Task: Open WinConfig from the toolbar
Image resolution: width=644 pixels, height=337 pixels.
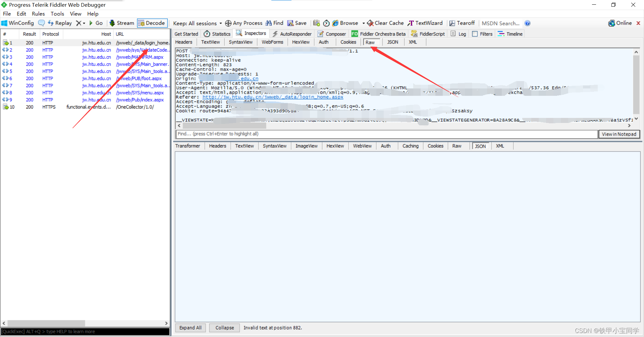Action: pos(18,23)
